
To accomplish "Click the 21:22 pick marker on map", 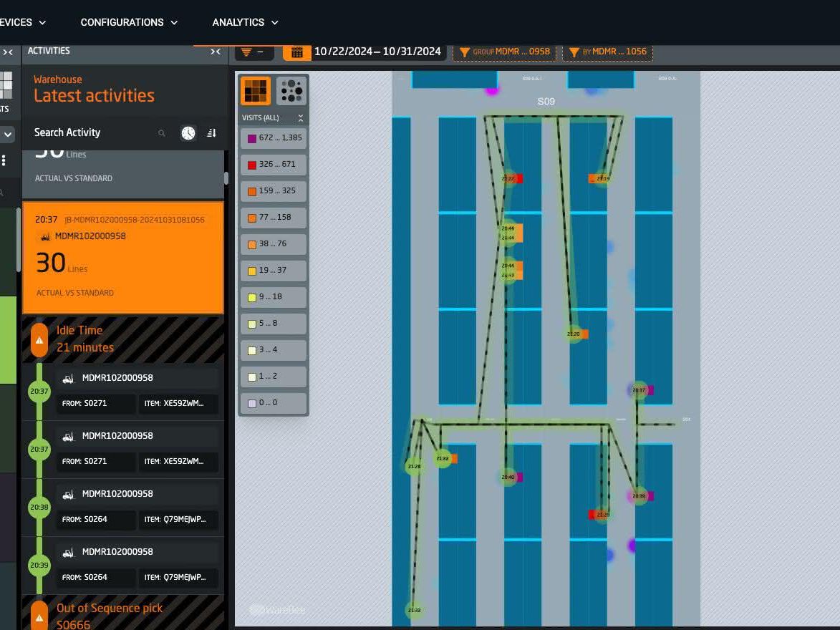I will (x=508, y=178).
